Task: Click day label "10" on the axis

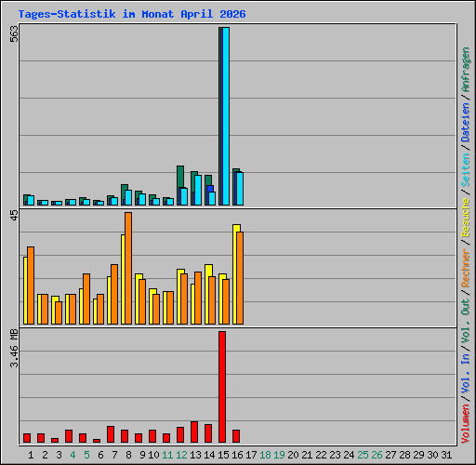Action: tap(153, 455)
